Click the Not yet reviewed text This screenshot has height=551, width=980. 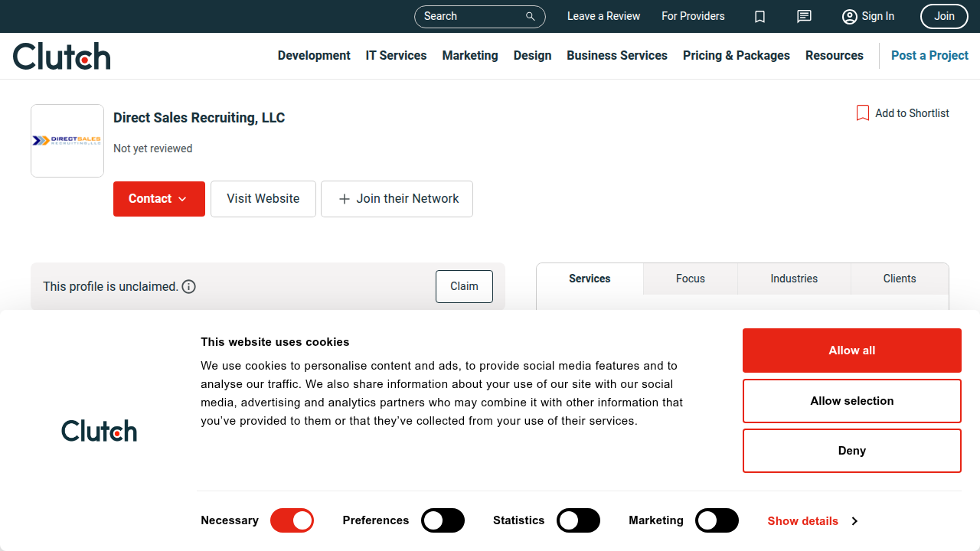tap(153, 148)
